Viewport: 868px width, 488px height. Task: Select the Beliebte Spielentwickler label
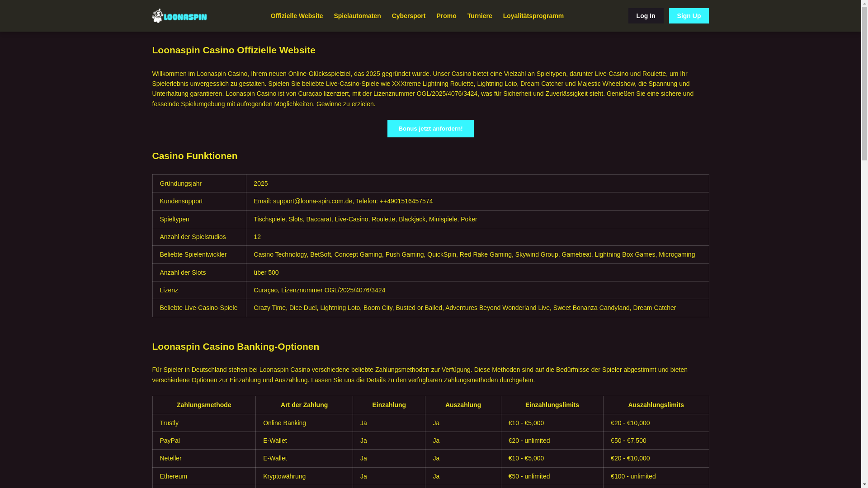click(x=199, y=254)
